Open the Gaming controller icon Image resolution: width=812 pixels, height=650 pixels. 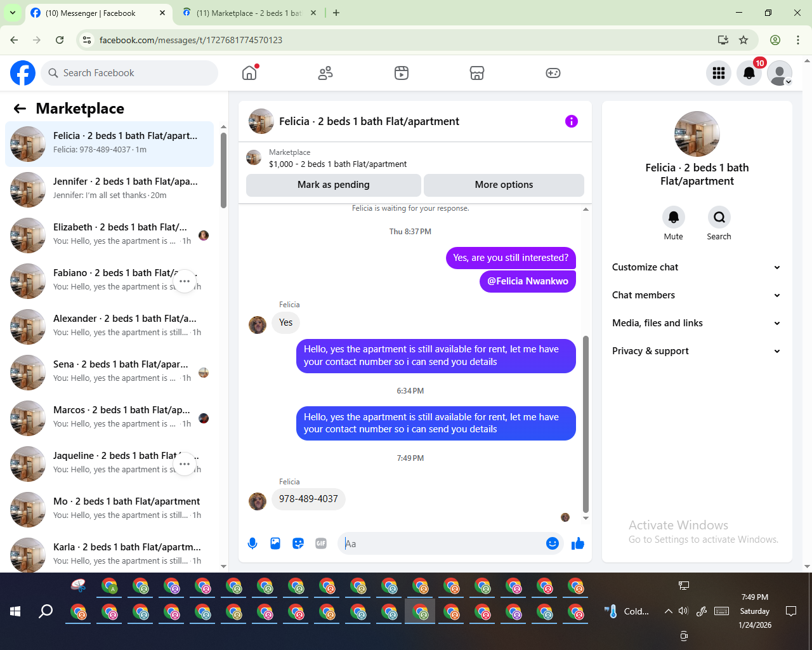click(553, 73)
